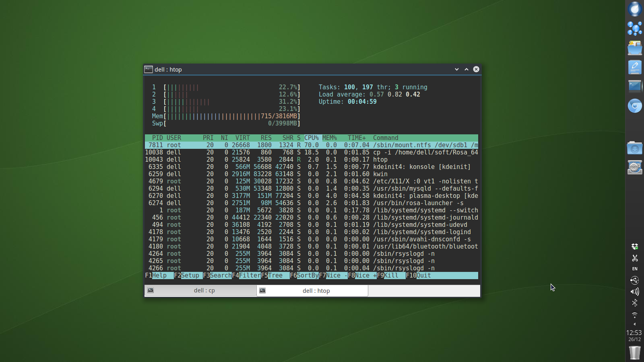Select the systemd-journald process row

[x=312, y=218]
